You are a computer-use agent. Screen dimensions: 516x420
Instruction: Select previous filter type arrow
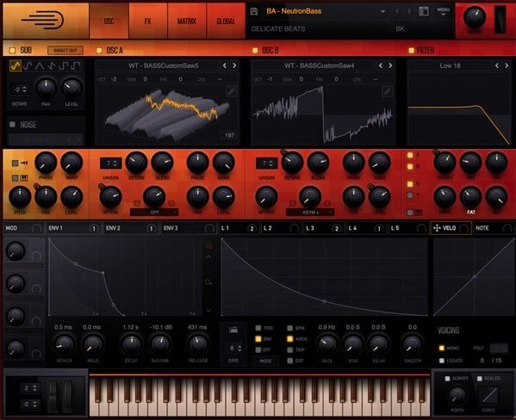[497, 65]
